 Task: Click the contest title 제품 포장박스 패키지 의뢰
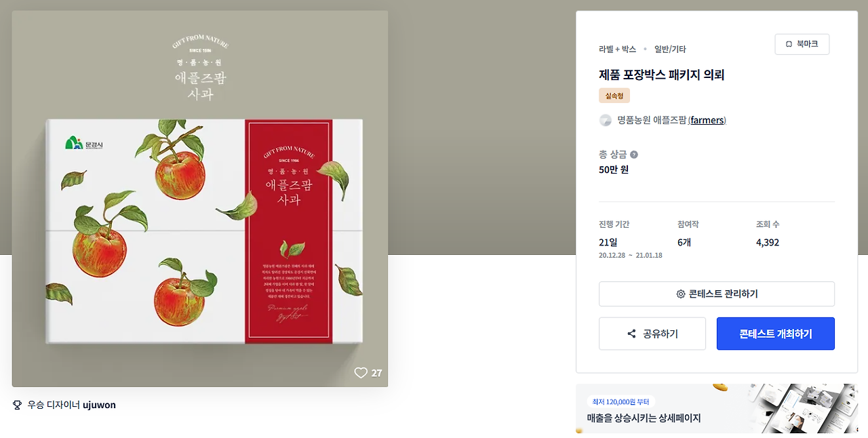tap(662, 75)
